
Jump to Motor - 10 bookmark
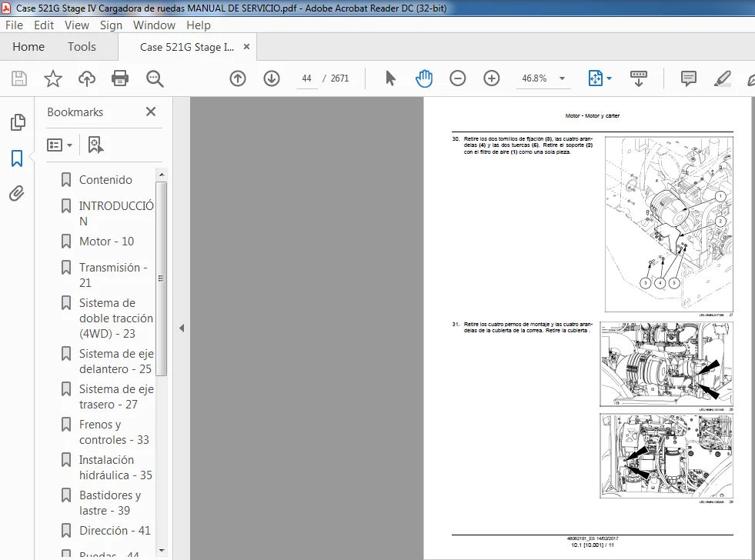tap(106, 242)
